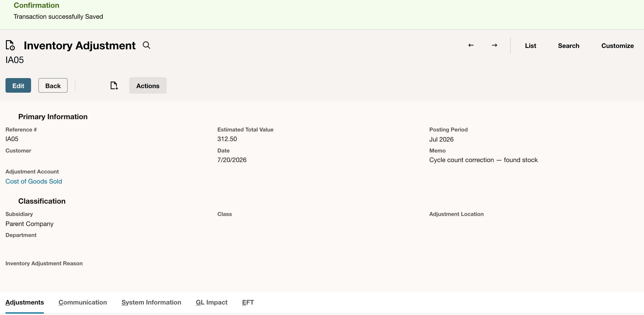The width and height of the screenshot is (644, 315).
Task: Open the List link
Action: pos(530,46)
